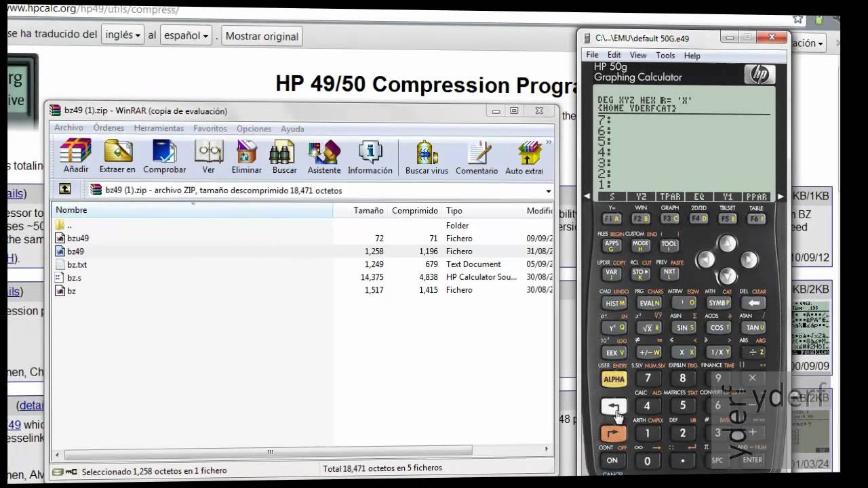The width and height of the screenshot is (868, 488).
Task: Click the yellow ALPHA key
Action: [614, 380]
